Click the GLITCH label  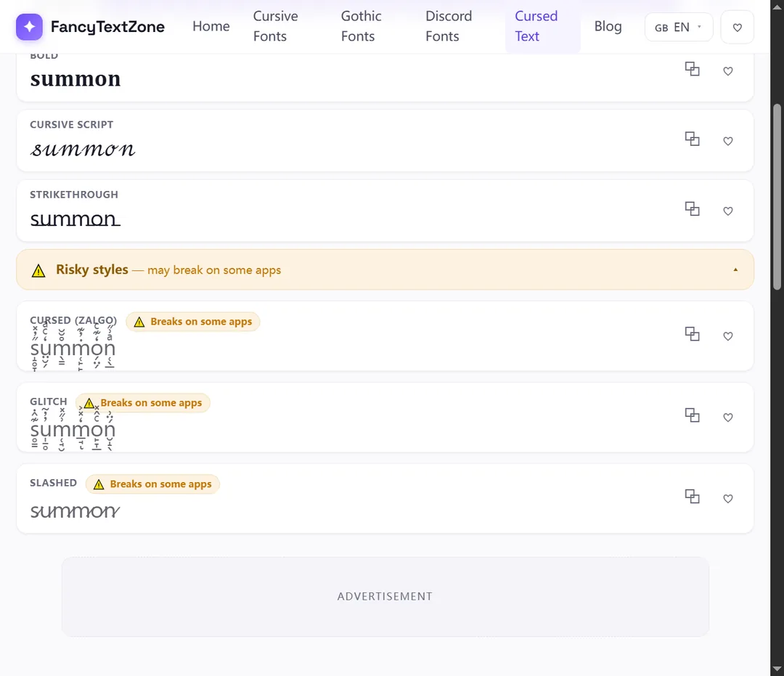tap(49, 402)
